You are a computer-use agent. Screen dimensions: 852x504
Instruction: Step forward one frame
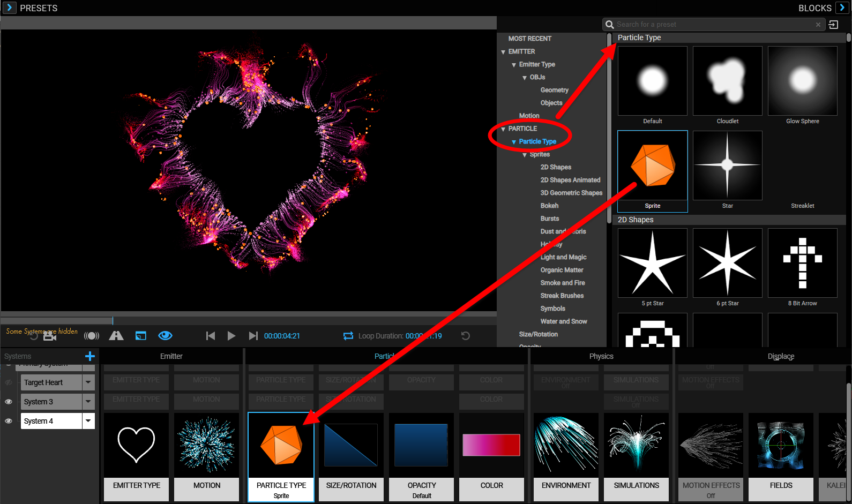tap(253, 336)
